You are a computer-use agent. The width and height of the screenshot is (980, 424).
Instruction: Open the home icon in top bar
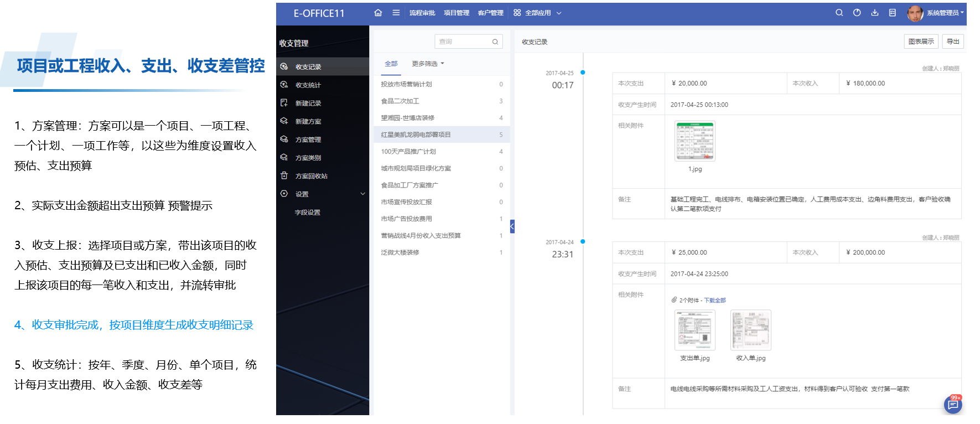[x=378, y=13]
